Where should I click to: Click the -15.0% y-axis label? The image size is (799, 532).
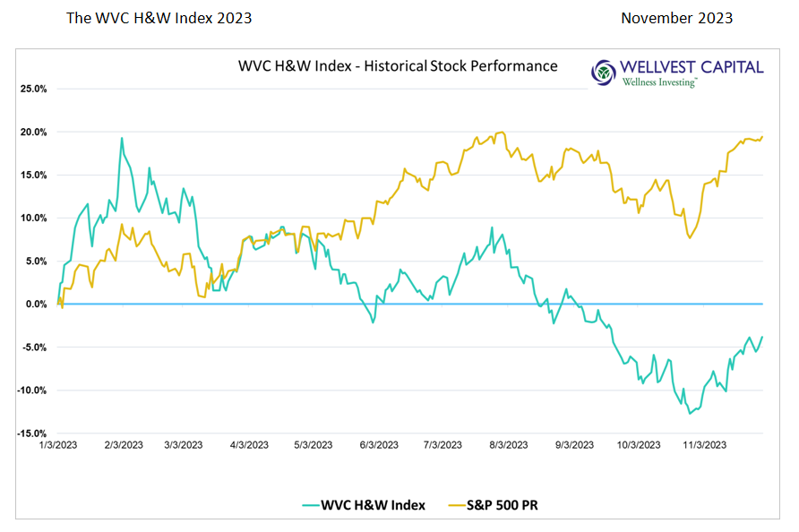pos(30,433)
